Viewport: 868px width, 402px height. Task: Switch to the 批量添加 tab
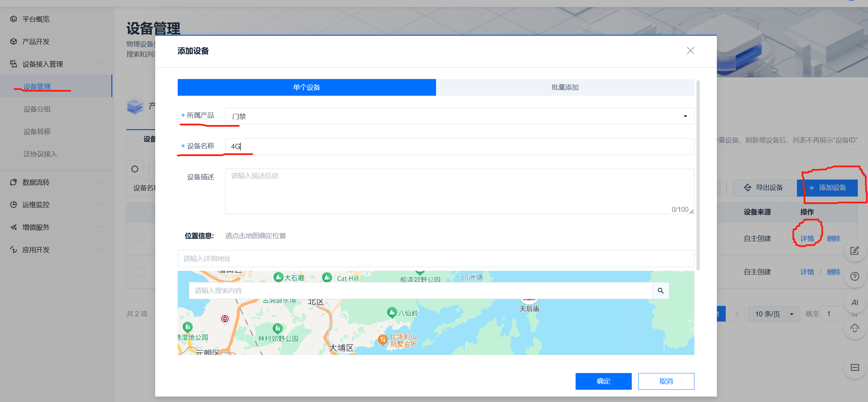565,88
